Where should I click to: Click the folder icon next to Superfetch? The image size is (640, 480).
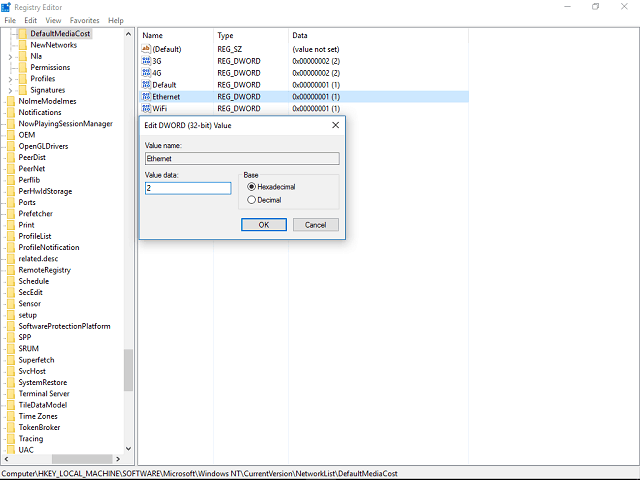pos(11,360)
